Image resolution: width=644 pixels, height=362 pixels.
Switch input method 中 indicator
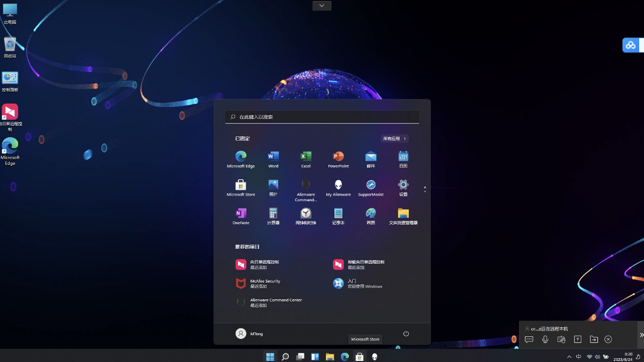579,357
